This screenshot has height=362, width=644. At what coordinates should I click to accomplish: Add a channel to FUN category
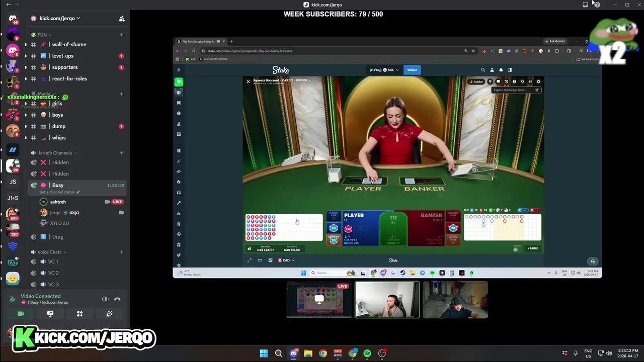click(121, 35)
